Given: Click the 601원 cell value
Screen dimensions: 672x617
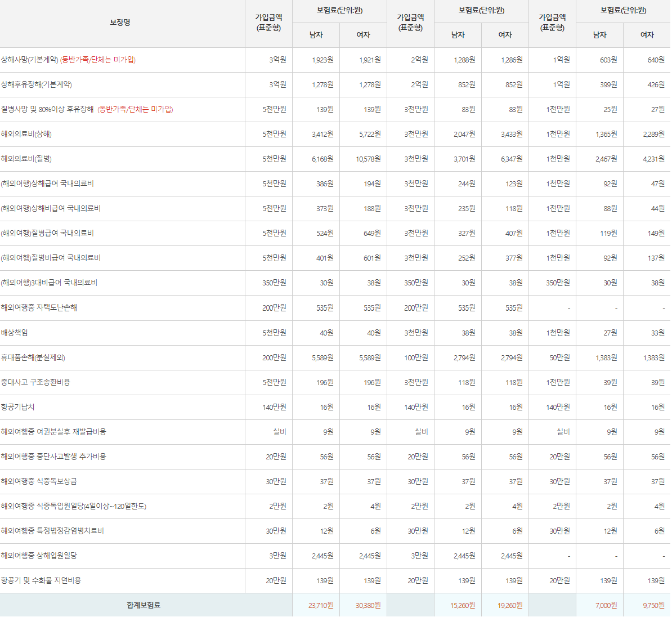Looking at the screenshot, I should point(372,258).
